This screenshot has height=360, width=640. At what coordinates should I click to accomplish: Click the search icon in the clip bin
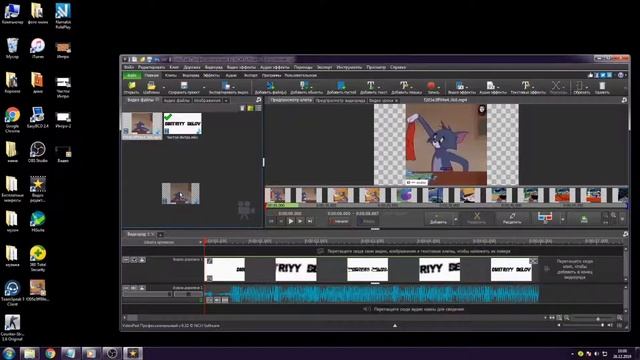(x=258, y=100)
